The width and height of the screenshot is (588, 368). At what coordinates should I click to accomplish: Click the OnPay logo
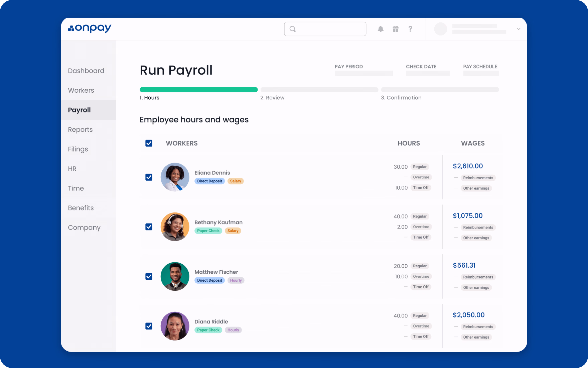[90, 28]
